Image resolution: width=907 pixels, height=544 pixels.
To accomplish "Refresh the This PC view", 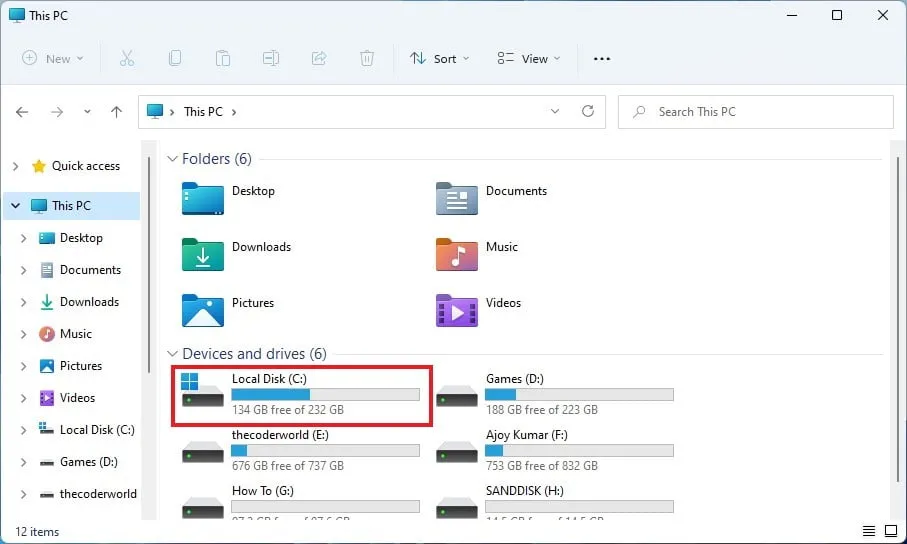I will [x=588, y=112].
